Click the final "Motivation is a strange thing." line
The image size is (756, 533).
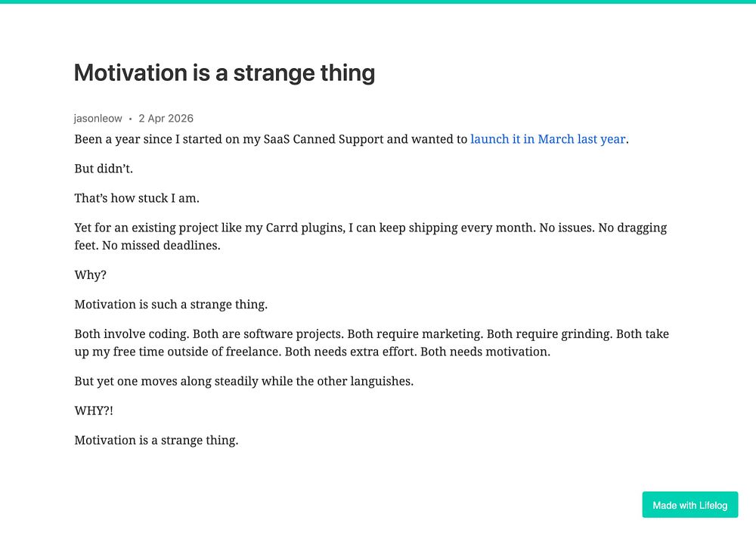(x=156, y=440)
